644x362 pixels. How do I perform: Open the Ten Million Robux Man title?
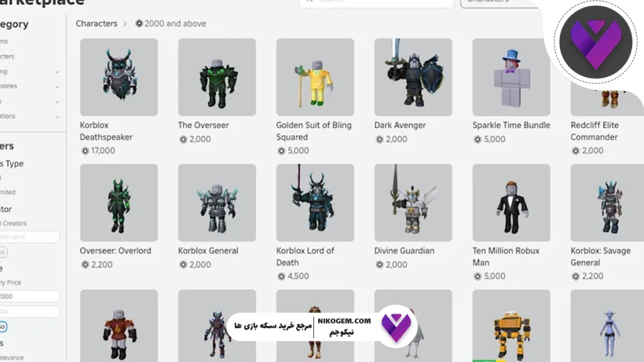[506, 256]
